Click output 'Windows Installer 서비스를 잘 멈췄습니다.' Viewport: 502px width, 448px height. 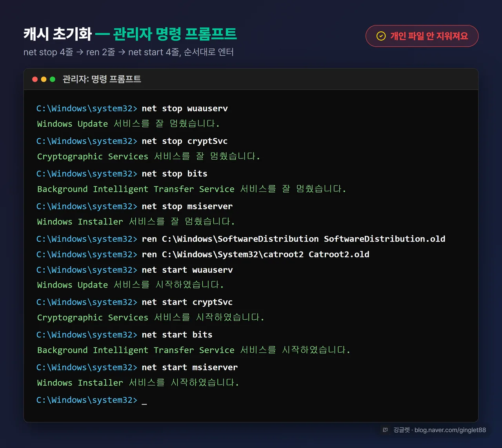coord(136,222)
